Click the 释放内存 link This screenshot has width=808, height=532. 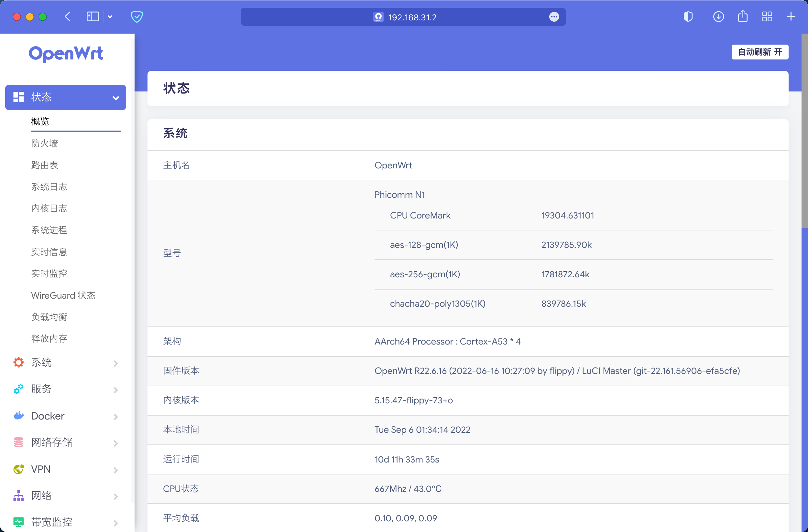pos(49,338)
